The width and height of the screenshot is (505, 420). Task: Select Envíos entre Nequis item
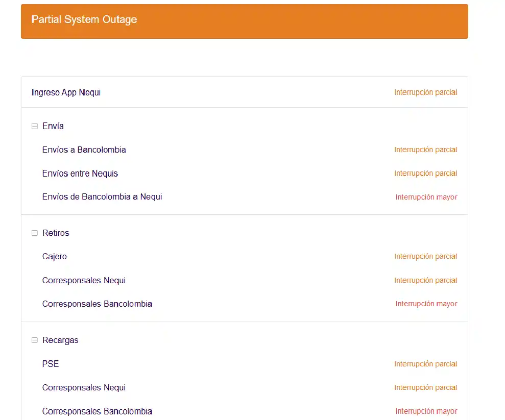coord(80,174)
